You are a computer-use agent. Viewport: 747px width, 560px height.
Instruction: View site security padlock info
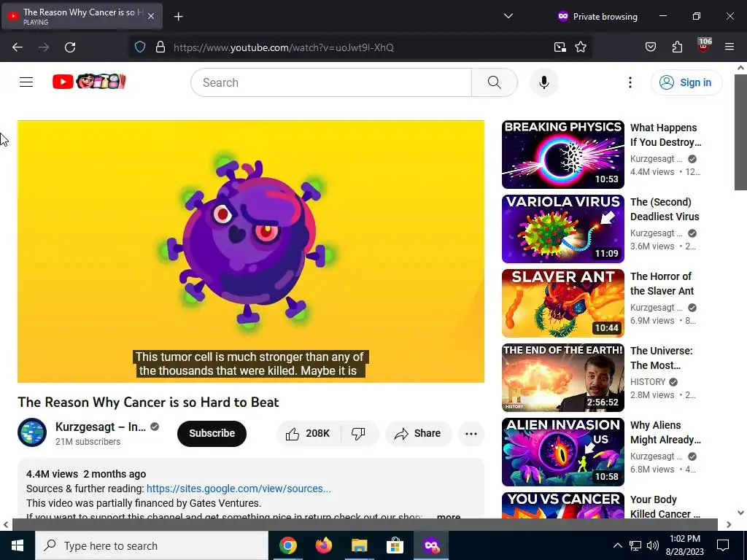coord(160,47)
